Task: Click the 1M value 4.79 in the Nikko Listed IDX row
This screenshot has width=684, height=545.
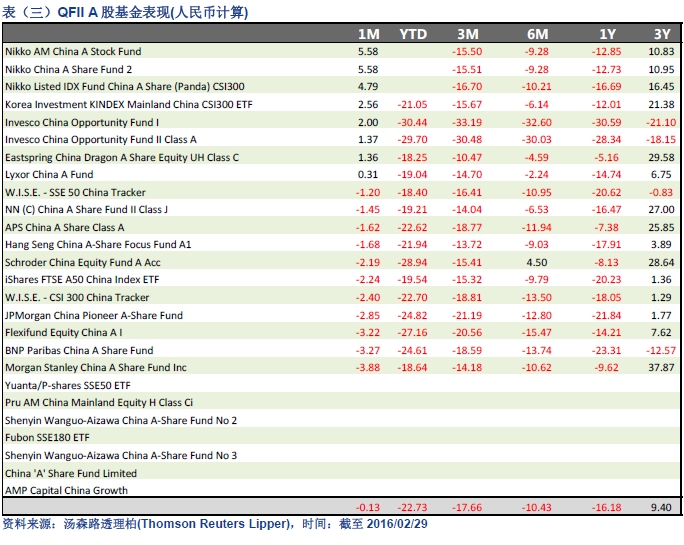Action: [368, 86]
